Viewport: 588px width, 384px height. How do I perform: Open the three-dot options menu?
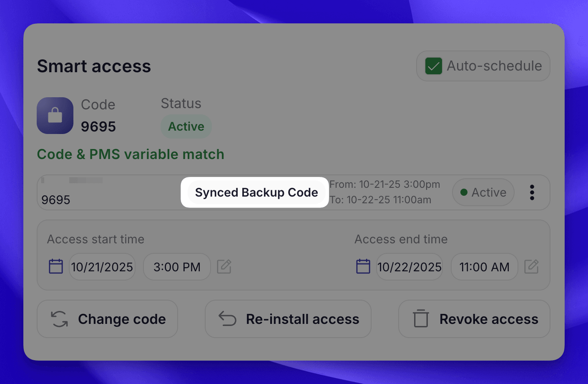click(532, 192)
